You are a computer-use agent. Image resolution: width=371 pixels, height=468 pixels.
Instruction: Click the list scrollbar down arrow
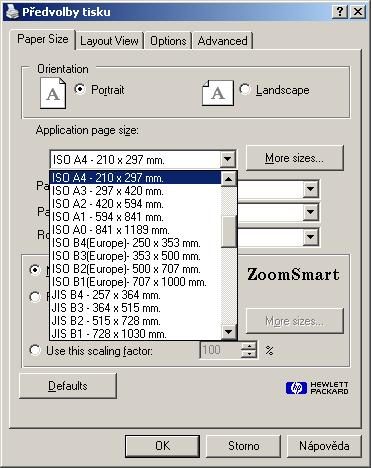[x=229, y=332]
